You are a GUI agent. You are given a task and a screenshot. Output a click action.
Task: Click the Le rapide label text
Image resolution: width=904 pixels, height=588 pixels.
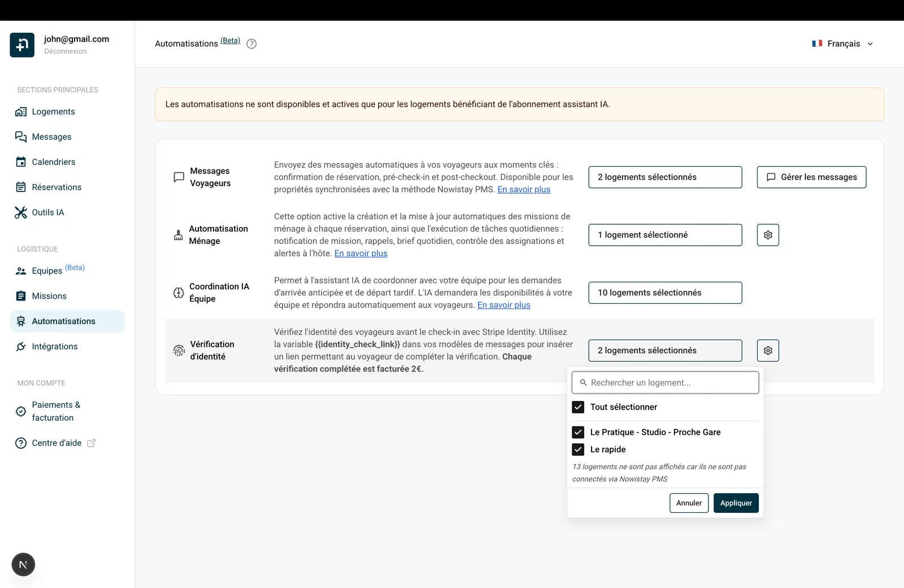608,450
